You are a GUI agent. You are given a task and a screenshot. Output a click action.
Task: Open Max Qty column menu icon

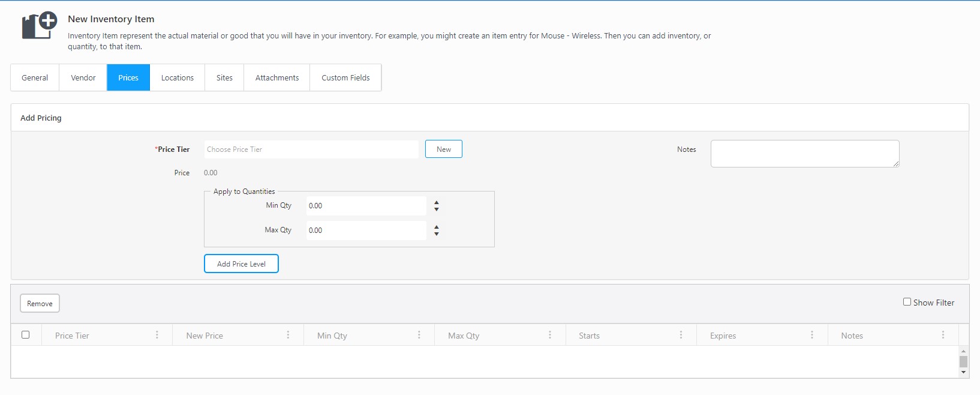550,335
